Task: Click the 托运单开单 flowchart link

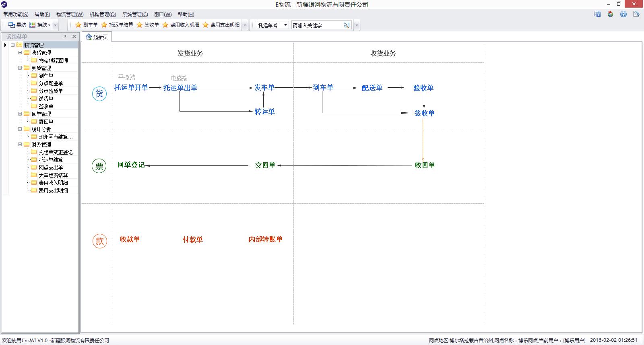Action: 131,87
